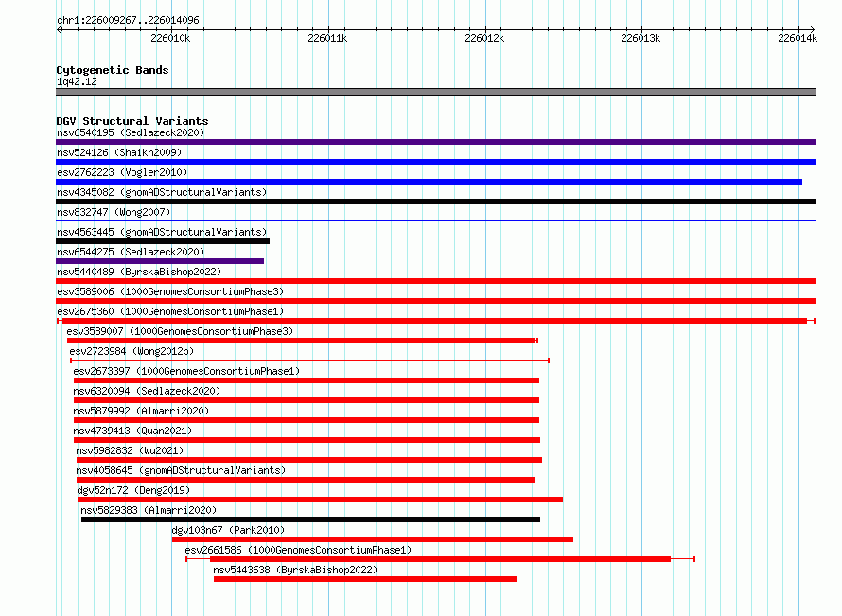Click the right arrow on the ruler

tap(813, 29)
